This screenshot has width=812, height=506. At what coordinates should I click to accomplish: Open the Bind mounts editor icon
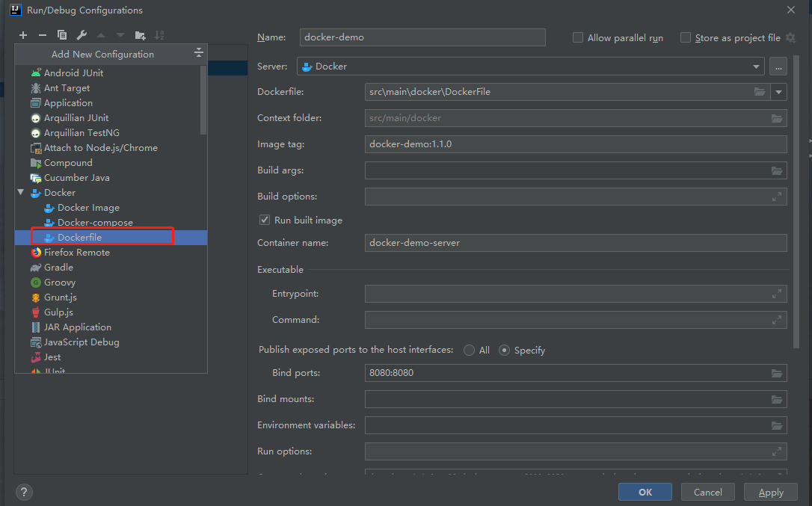777,399
